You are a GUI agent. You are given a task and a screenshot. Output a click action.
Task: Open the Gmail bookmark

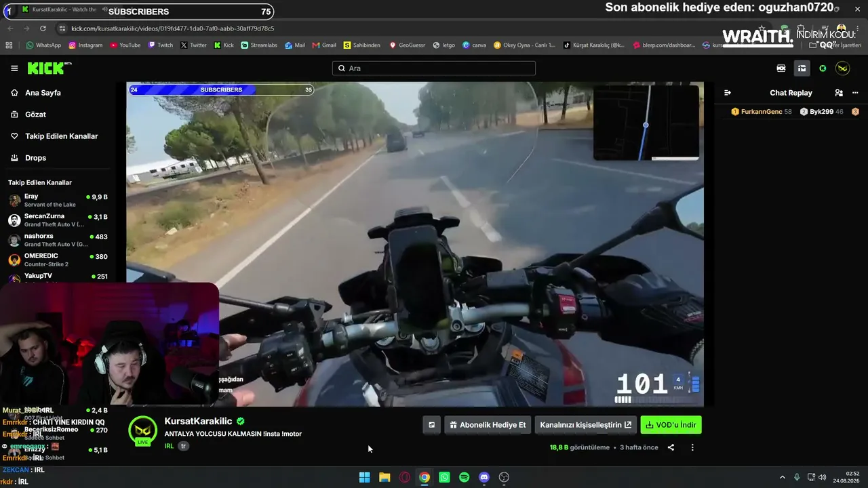324,45
